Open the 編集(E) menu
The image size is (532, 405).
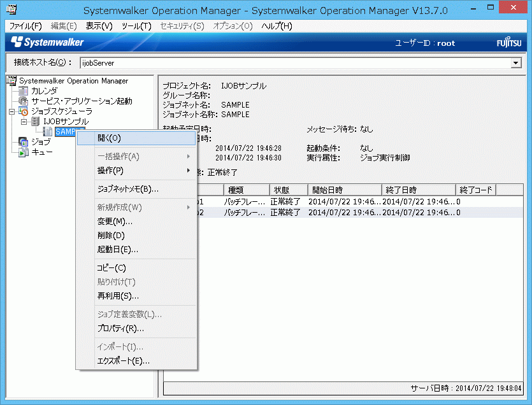[64, 26]
